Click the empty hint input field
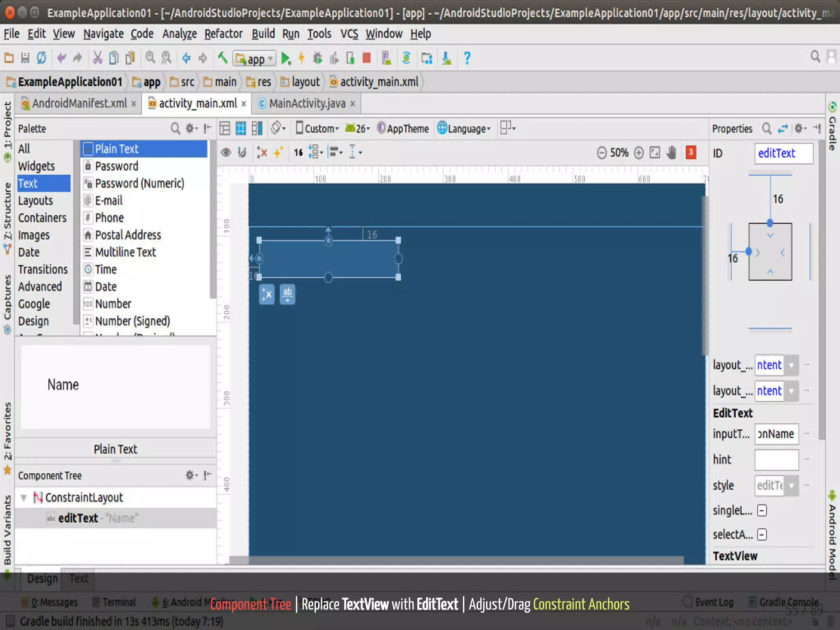Screen dimensions: 840x630 pyautogui.click(x=776, y=460)
